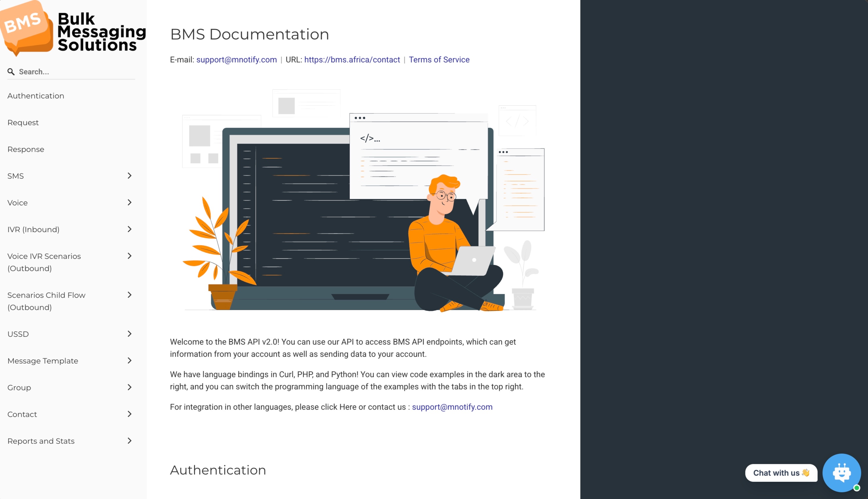Click support@mnotify.com link in the integration paragraph
Screen dimensions: 868x499
(452, 407)
